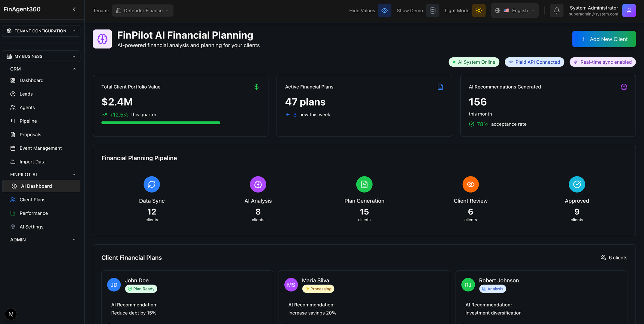Viewport: 644px width, 324px height.
Task: Switch to Light Mode
Action: [x=479, y=10]
